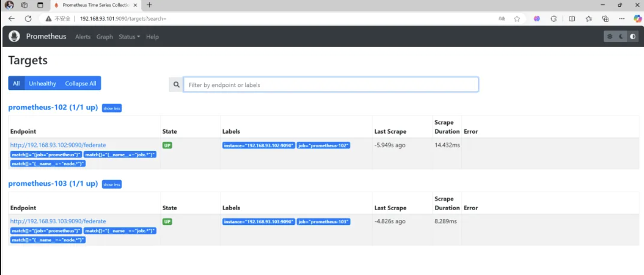
Task: Click the job="prometheus-102" label badge
Action: pyautogui.click(x=323, y=145)
